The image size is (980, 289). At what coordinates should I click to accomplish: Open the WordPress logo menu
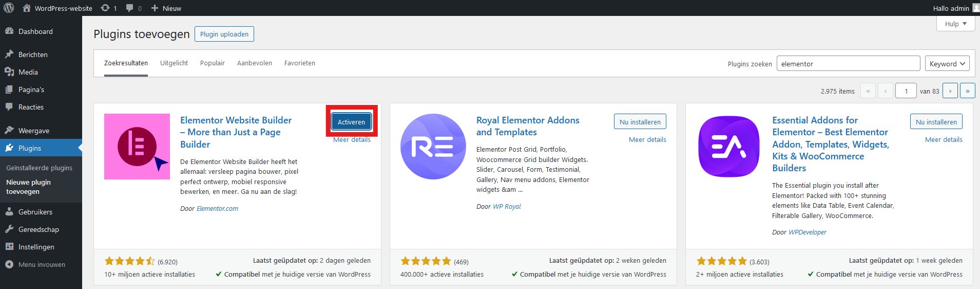[9, 8]
